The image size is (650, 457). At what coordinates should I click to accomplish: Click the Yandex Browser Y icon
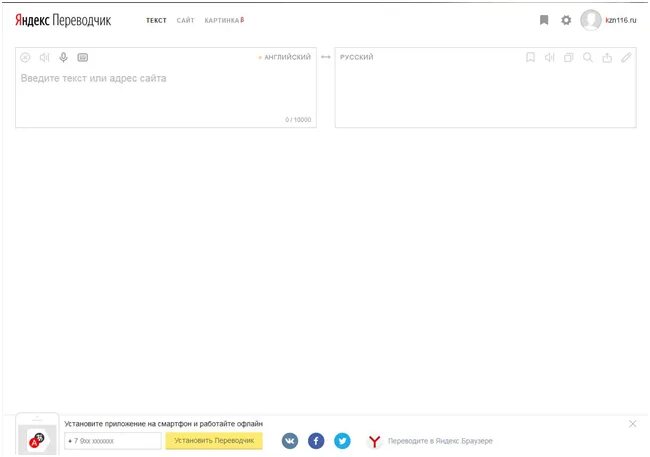click(374, 441)
